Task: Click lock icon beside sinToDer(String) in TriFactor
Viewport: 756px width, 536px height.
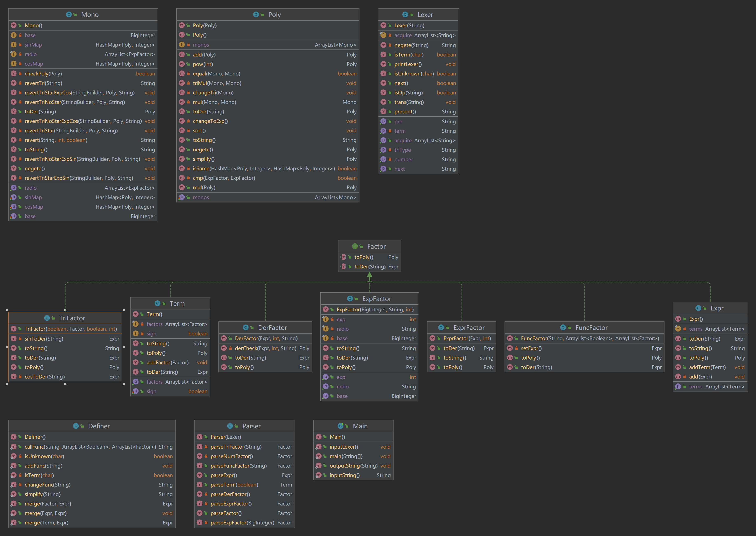Action: [x=20, y=339]
